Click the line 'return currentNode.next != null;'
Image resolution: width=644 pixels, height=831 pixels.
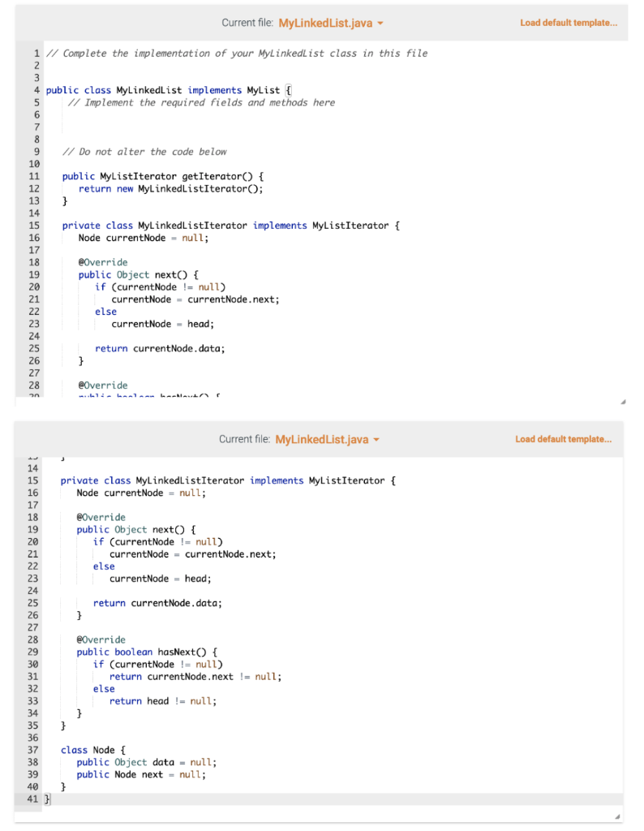pyautogui.click(x=195, y=676)
